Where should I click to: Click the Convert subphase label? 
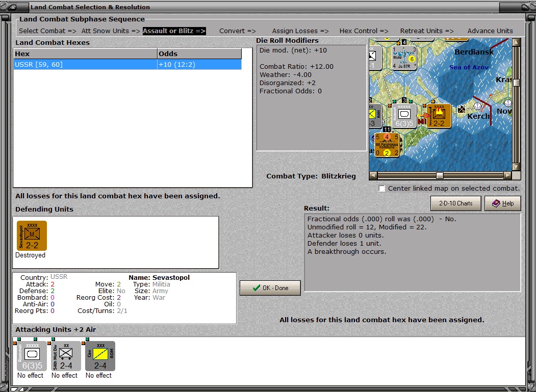click(238, 31)
